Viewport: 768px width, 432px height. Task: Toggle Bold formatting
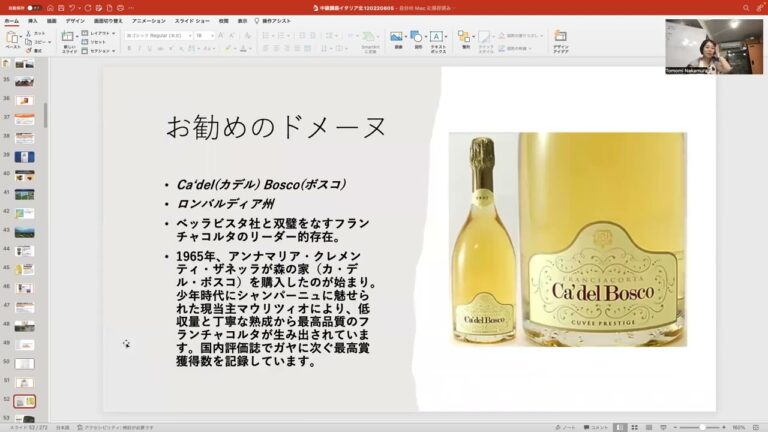pos(129,48)
